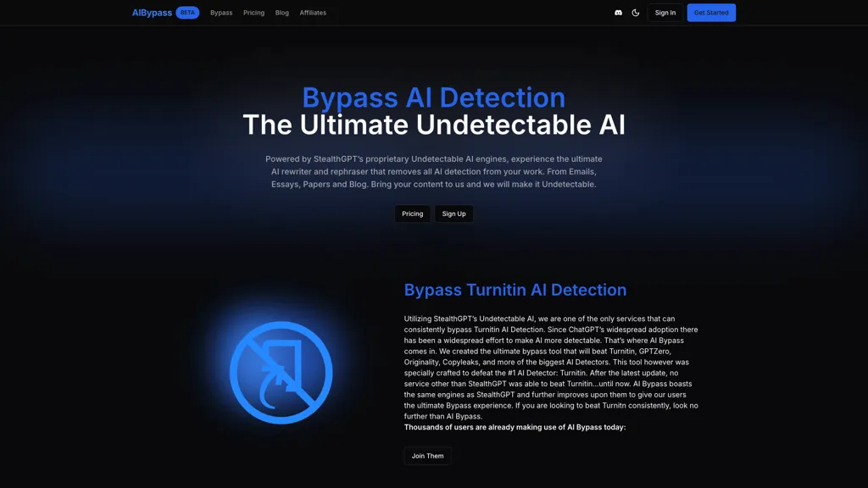Click the hero Pricing button
The width and height of the screenshot is (868, 488).
point(413,213)
